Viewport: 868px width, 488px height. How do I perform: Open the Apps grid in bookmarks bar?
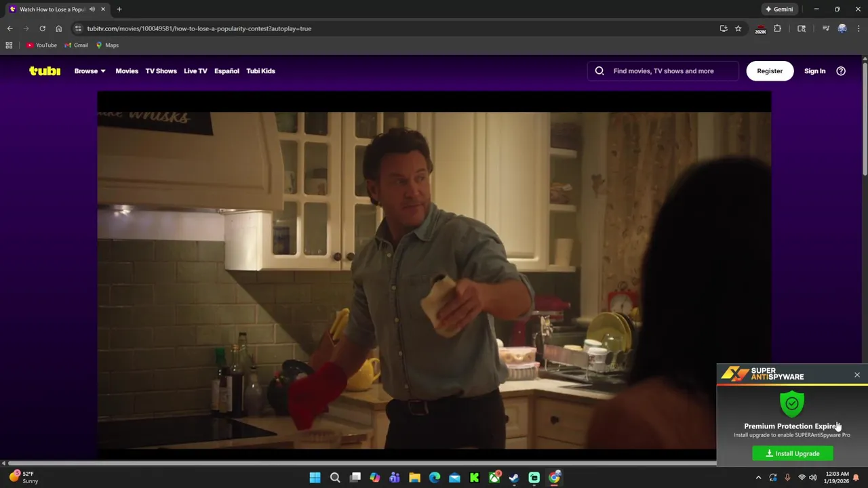coord(9,45)
